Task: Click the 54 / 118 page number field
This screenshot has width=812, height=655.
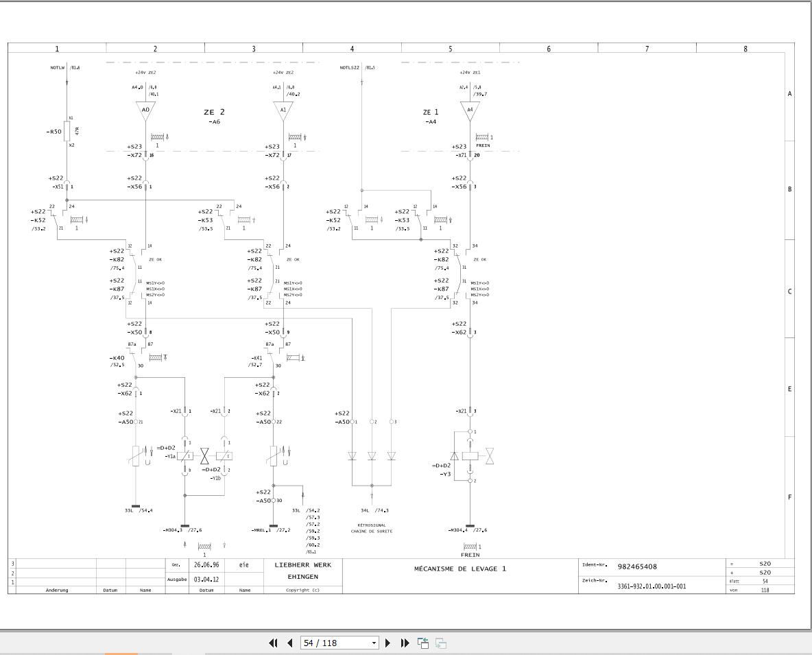Action: pos(335,643)
